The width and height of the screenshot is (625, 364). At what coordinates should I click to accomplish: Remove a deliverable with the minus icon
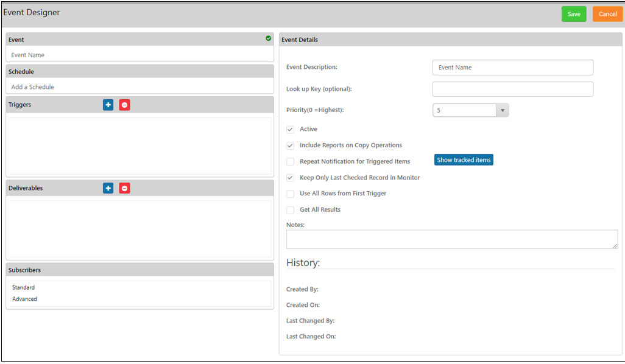[x=124, y=188]
